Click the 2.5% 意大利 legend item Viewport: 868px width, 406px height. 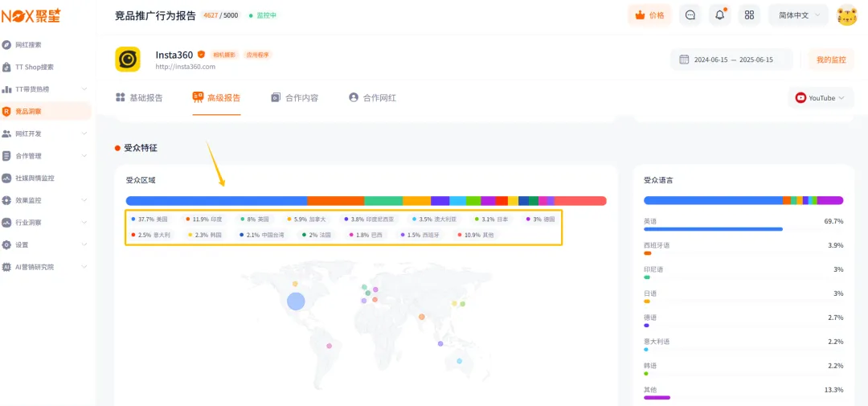coord(150,235)
